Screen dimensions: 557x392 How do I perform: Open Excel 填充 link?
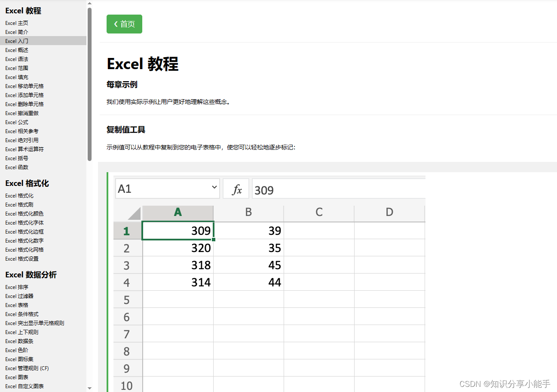coord(17,77)
